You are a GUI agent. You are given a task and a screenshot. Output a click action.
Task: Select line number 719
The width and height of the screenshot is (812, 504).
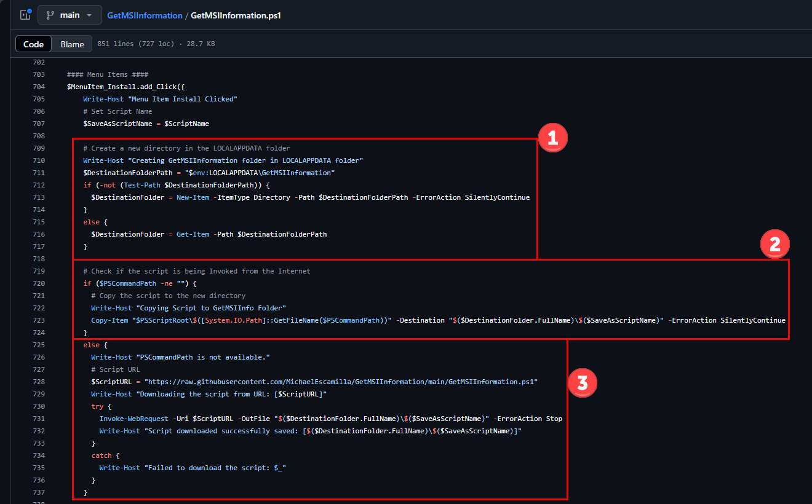[x=38, y=271]
